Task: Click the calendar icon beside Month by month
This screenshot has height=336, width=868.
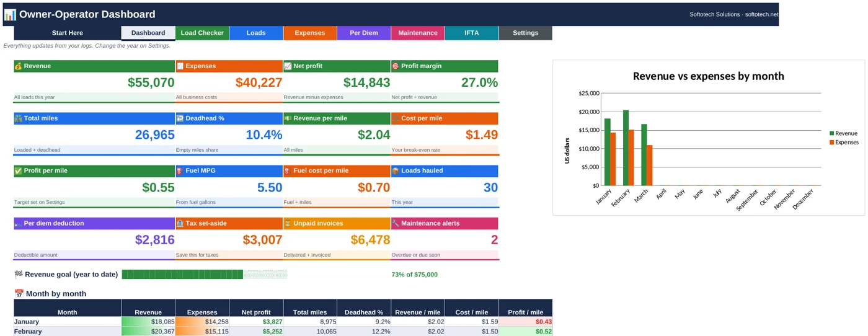Action: (x=19, y=294)
